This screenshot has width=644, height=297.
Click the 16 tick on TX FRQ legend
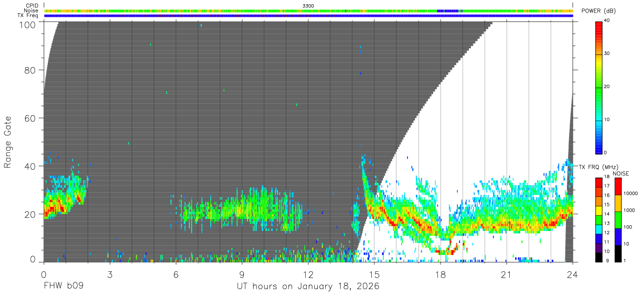tap(608, 195)
